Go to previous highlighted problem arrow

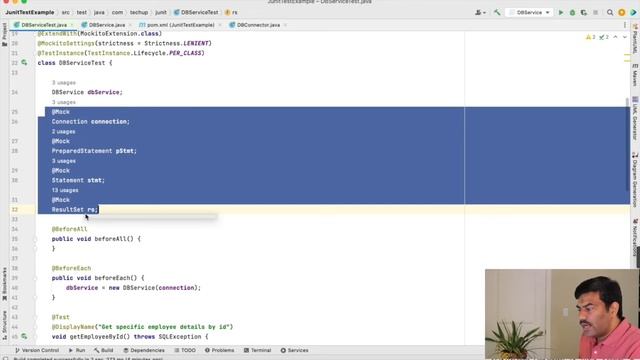[616, 37]
